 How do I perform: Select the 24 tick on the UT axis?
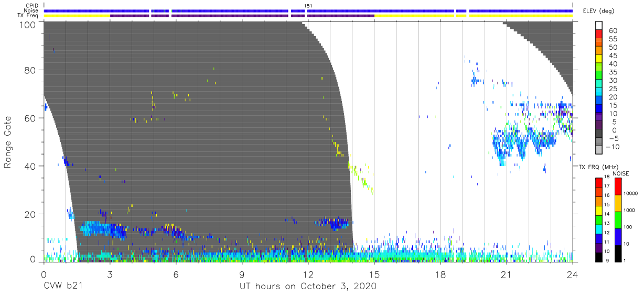573,274
